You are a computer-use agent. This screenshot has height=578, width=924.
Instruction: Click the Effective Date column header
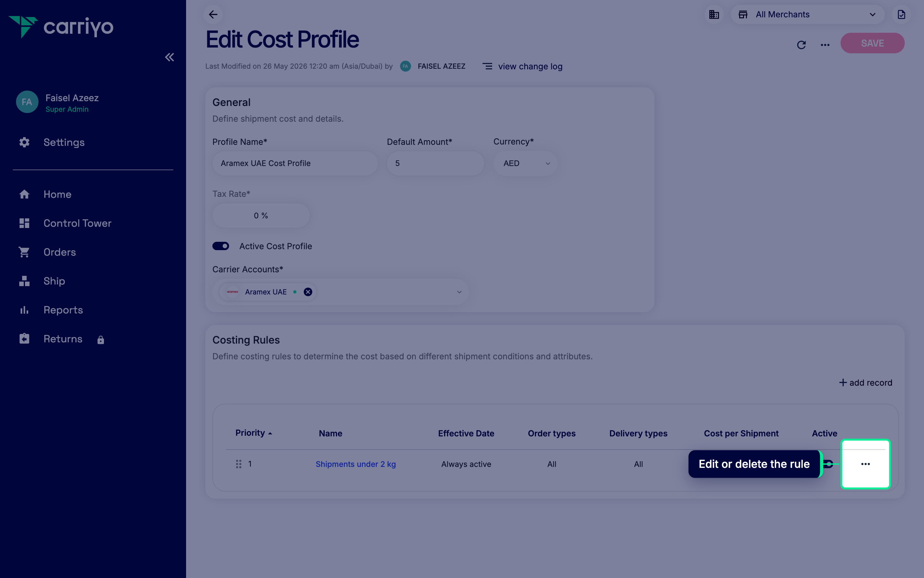click(466, 433)
